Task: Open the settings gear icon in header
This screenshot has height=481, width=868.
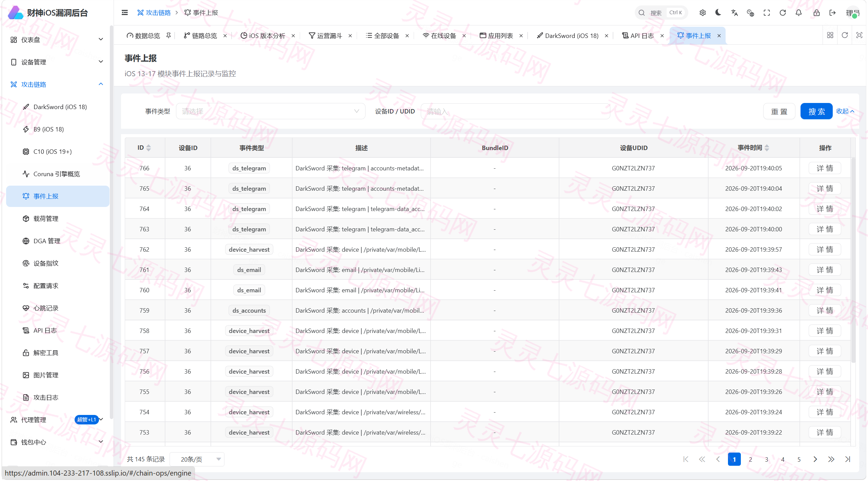Action: (x=703, y=13)
